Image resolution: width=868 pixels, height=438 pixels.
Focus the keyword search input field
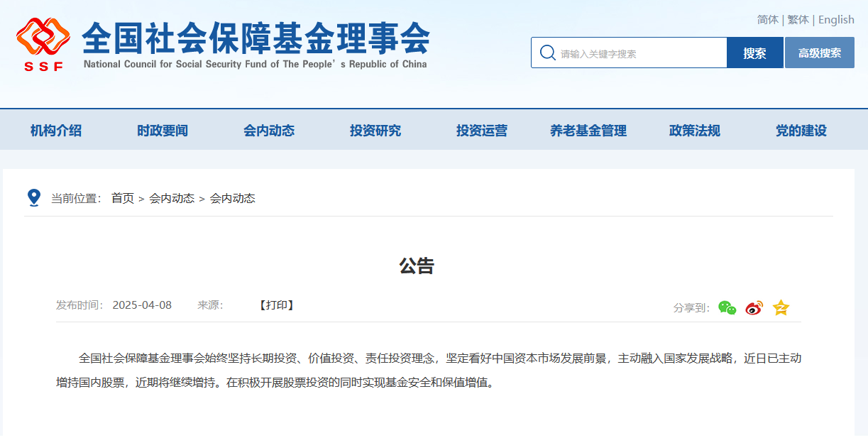click(639, 53)
